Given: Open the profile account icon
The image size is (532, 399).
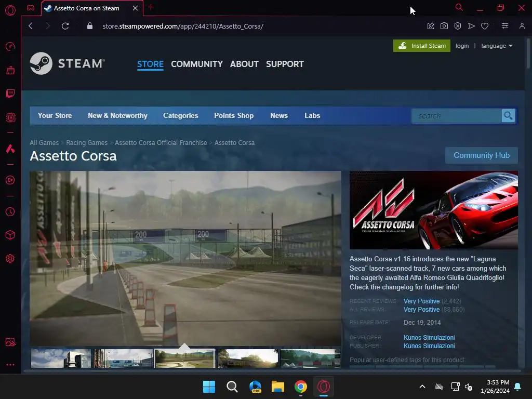Looking at the screenshot, I should 522,26.
